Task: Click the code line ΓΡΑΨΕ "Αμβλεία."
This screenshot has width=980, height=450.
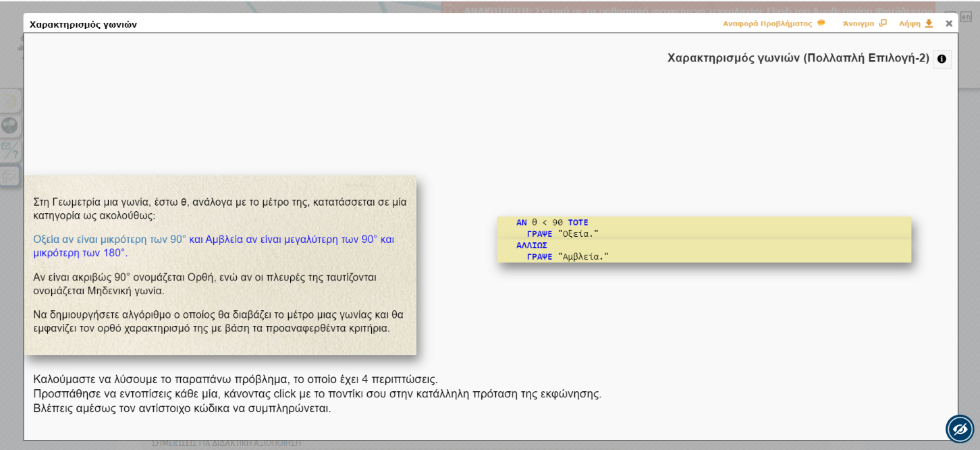Action: tap(568, 257)
